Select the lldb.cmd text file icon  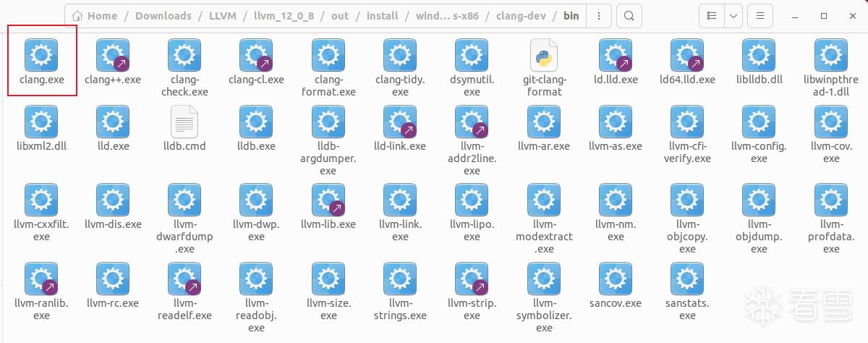pos(184,122)
